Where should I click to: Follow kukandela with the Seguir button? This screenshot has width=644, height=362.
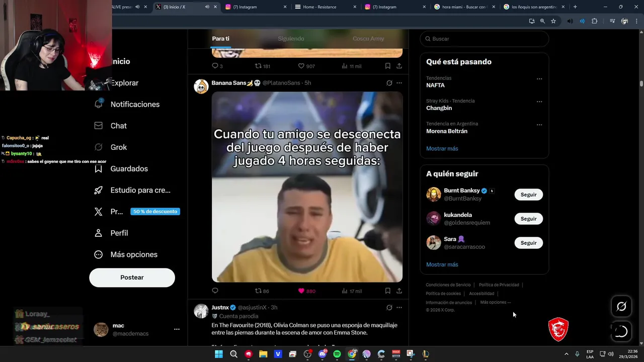click(x=528, y=219)
